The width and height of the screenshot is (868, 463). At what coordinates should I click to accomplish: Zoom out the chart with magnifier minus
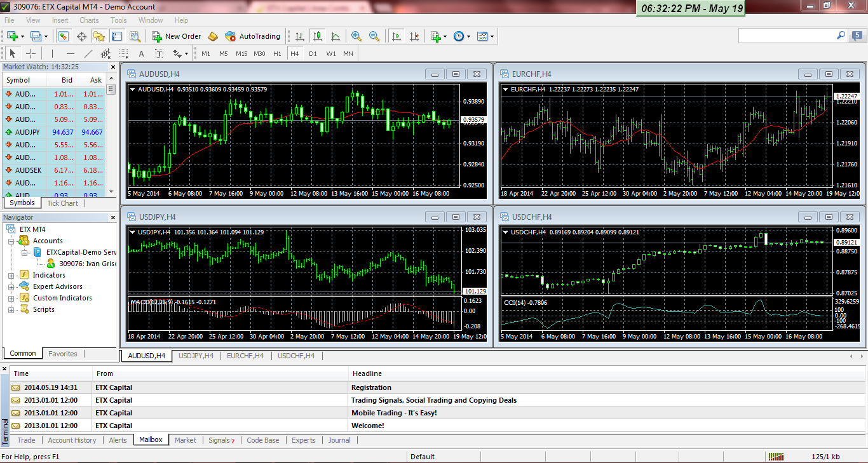(374, 36)
